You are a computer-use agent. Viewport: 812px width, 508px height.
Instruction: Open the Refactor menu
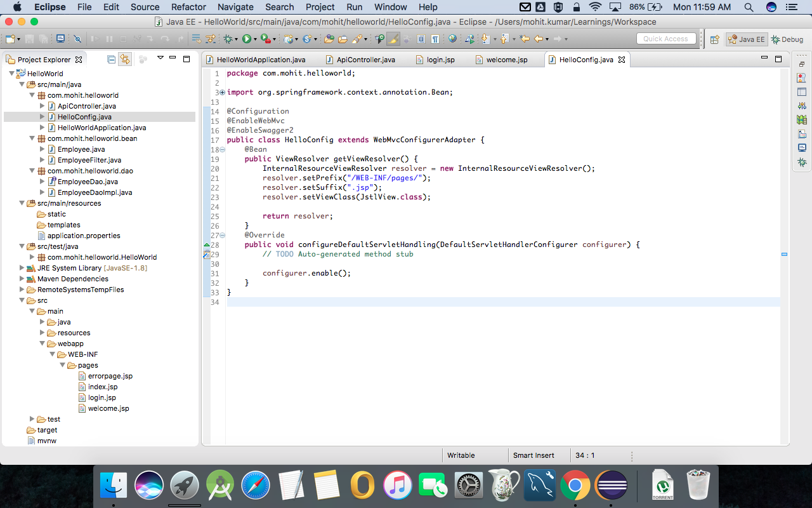pos(188,7)
